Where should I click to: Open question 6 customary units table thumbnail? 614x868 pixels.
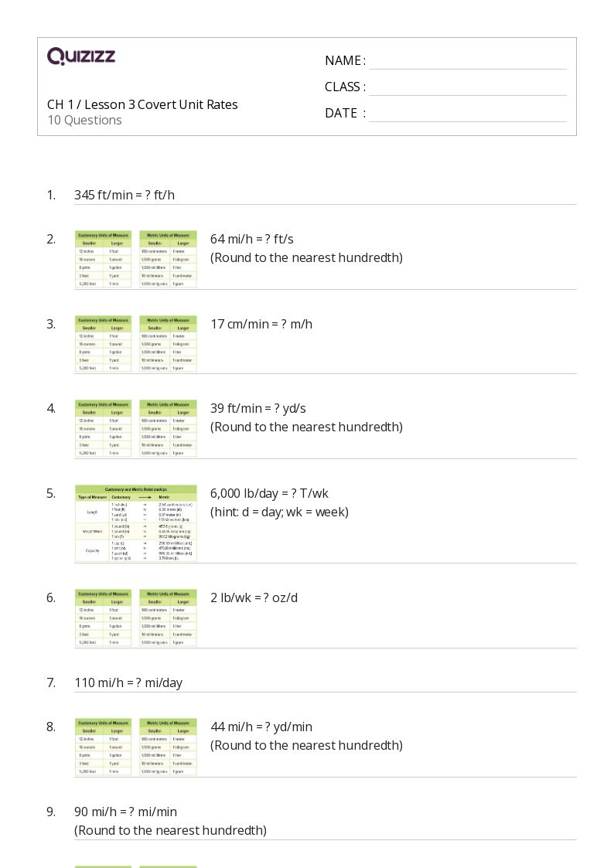pos(103,618)
